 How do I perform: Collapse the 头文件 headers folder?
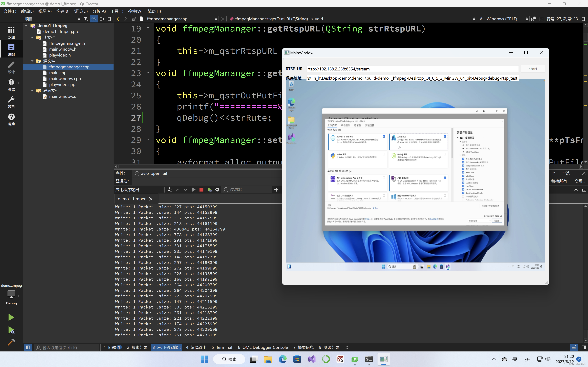tap(32, 37)
